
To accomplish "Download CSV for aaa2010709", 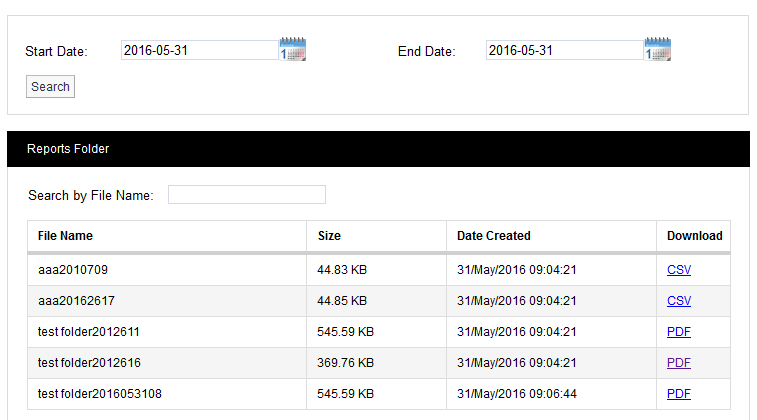I will click(x=679, y=270).
